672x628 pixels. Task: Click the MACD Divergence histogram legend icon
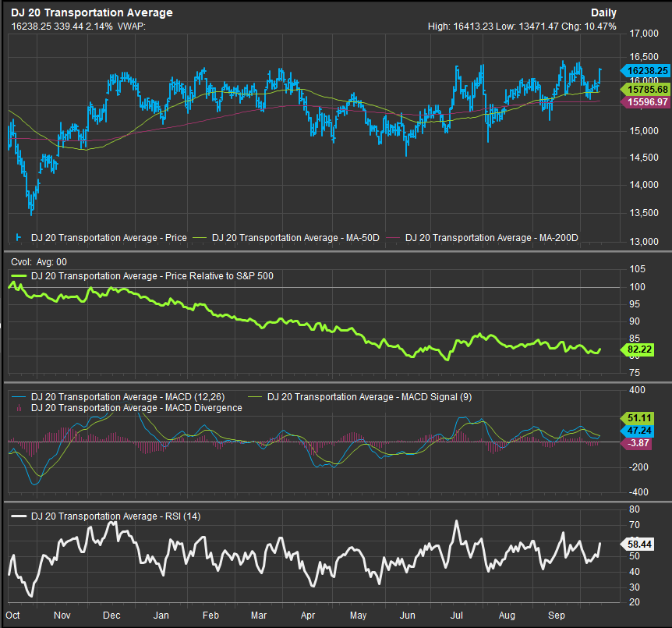(x=19, y=408)
